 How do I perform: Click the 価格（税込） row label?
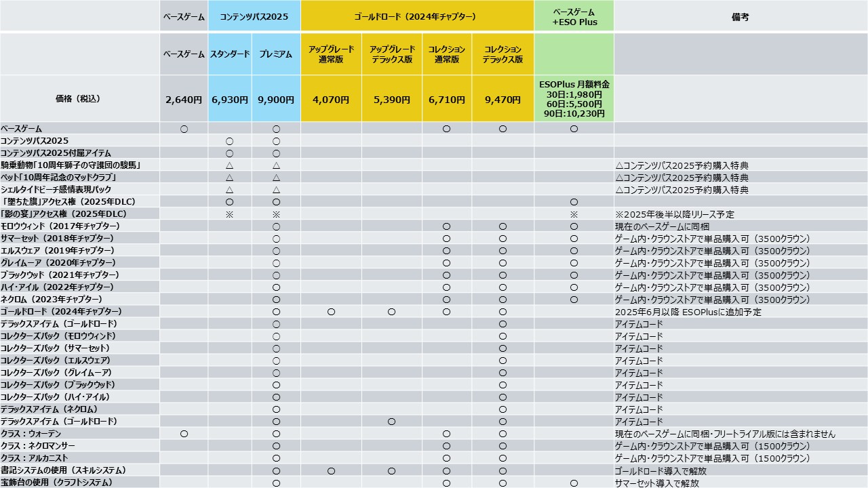(x=78, y=99)
